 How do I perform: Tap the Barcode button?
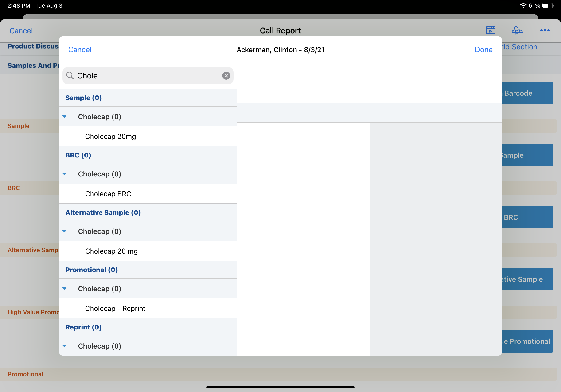tap(528, 93)
